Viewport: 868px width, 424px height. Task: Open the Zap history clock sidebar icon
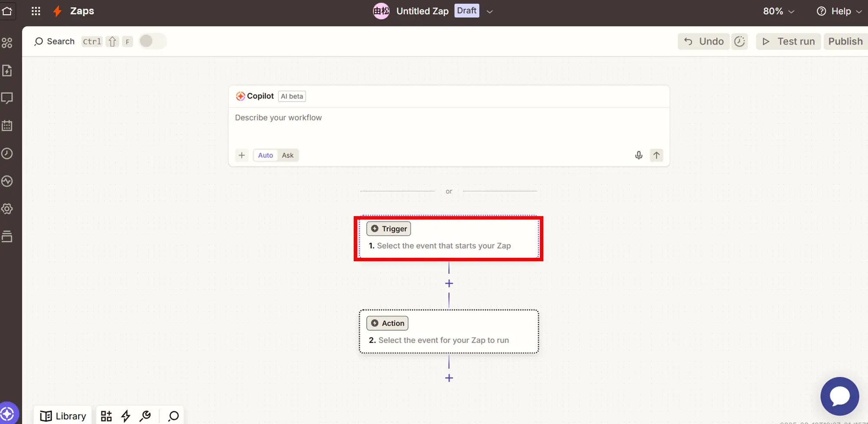7,154
